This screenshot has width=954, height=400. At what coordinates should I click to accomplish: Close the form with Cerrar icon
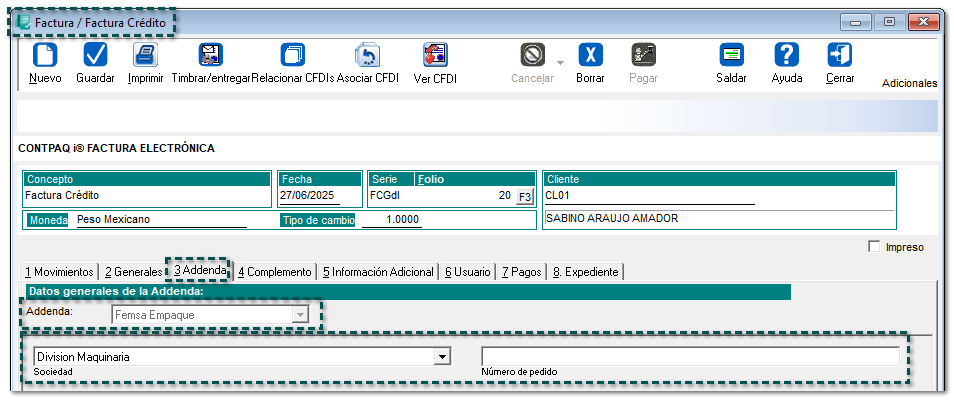tap(840, 55)
